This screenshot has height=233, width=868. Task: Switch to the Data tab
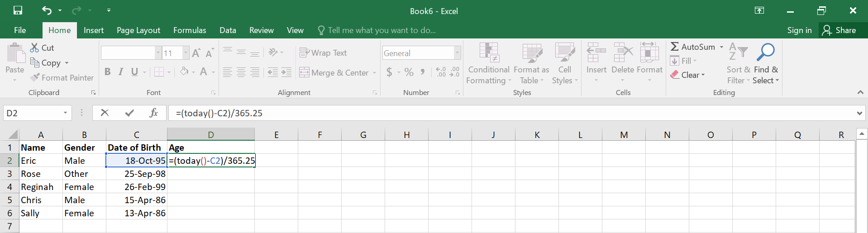[x=228, y=30]
